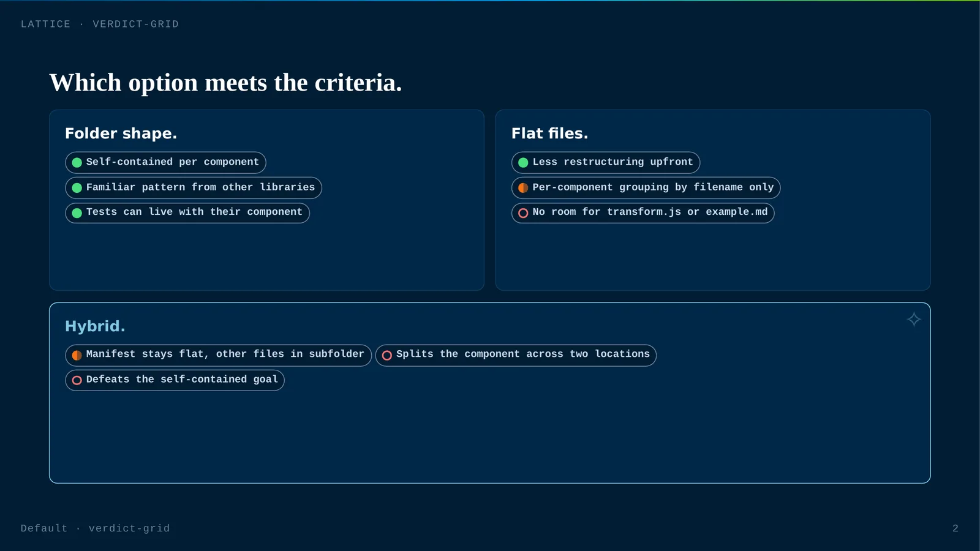This screenshot has height=551, width=980.
Task: Click the 'Hybrid.' card heading
Action: 95,326
